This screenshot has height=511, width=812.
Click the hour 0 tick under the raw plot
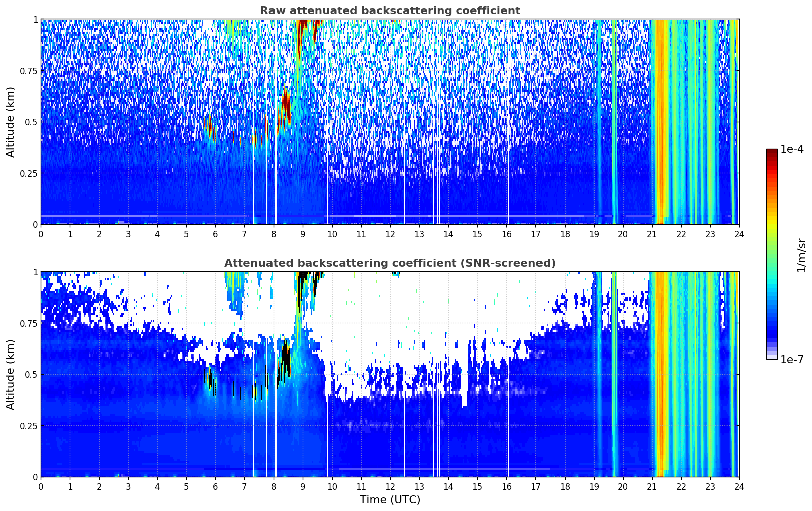(41, 234)
